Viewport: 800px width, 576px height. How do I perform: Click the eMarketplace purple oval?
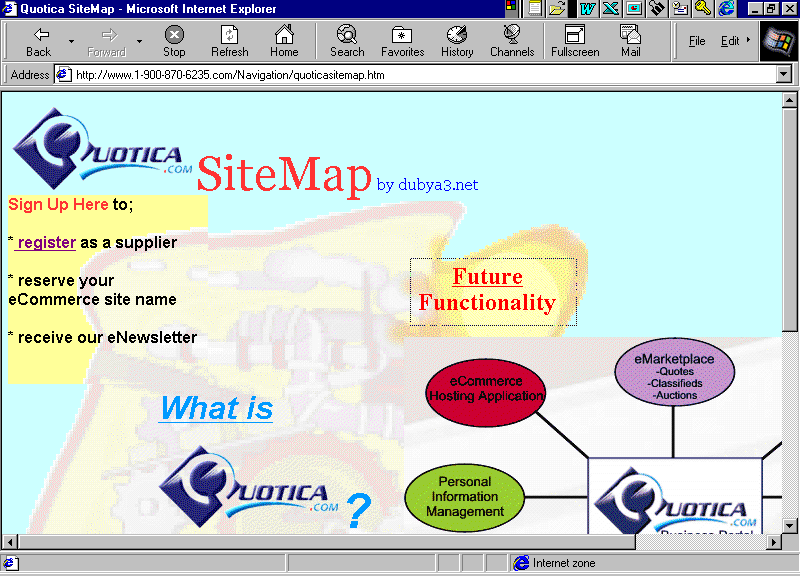click(674, 372)
